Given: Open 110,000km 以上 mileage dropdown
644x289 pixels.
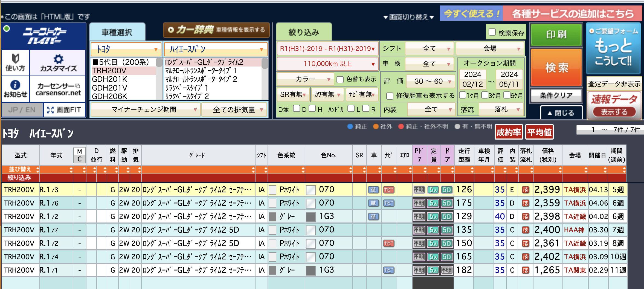Looking at the screenshot, I should 327,64.
